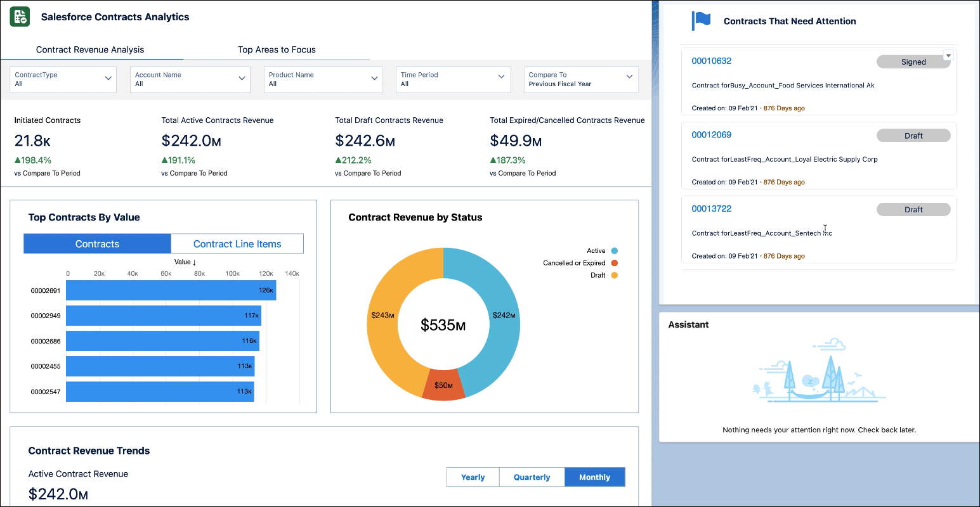The height and width of the screenshot is (507, 980).
Task: Click the Salesforce Contracts Analytics app icon
Action: click(x=18, y=16)
